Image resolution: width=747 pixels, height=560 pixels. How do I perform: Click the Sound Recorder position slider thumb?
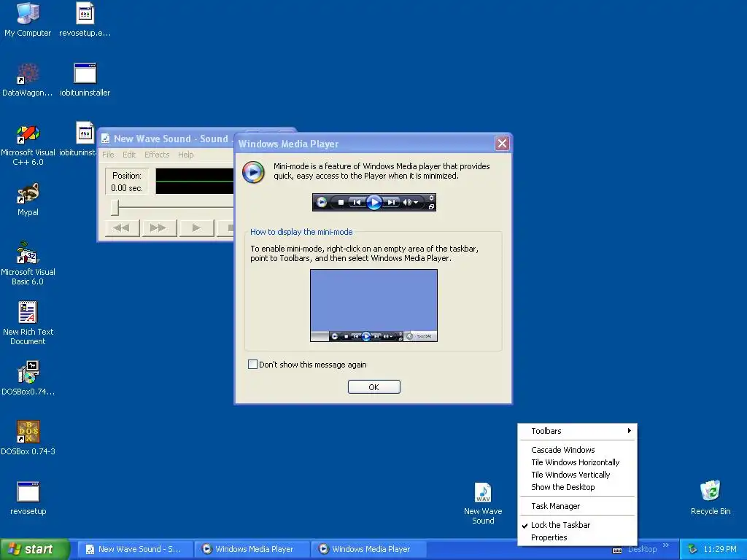pos(115,208)
